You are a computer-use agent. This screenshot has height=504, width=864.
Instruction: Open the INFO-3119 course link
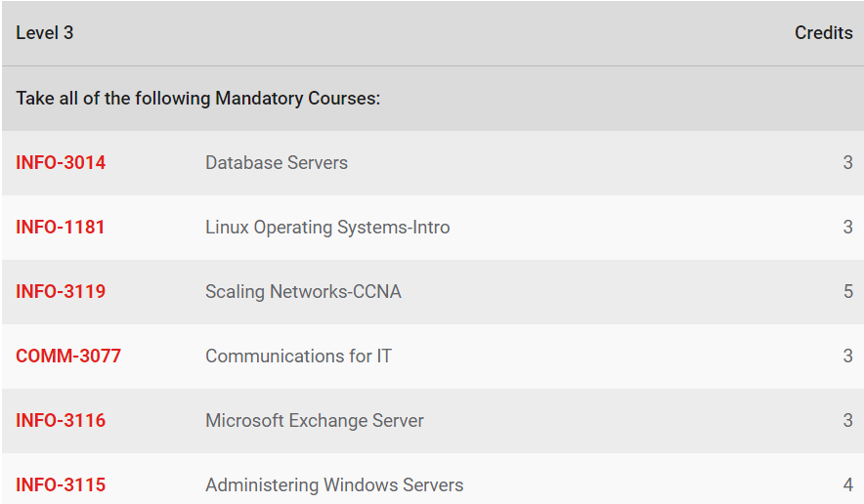point(61,291)
